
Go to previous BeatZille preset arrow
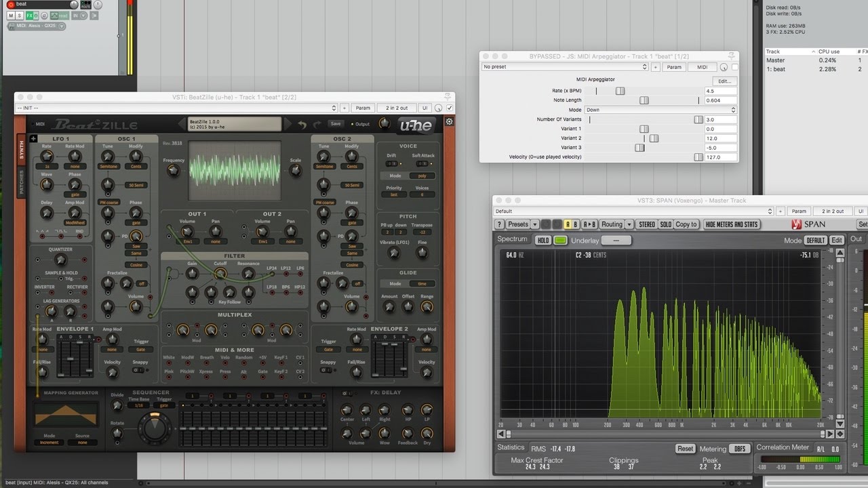click(x=182, y=124)
